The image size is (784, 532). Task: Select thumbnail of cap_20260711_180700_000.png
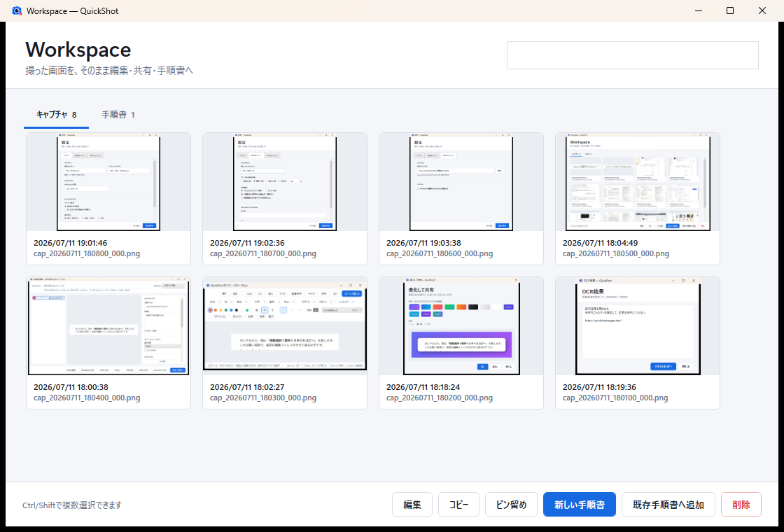(x=285, y=182)
